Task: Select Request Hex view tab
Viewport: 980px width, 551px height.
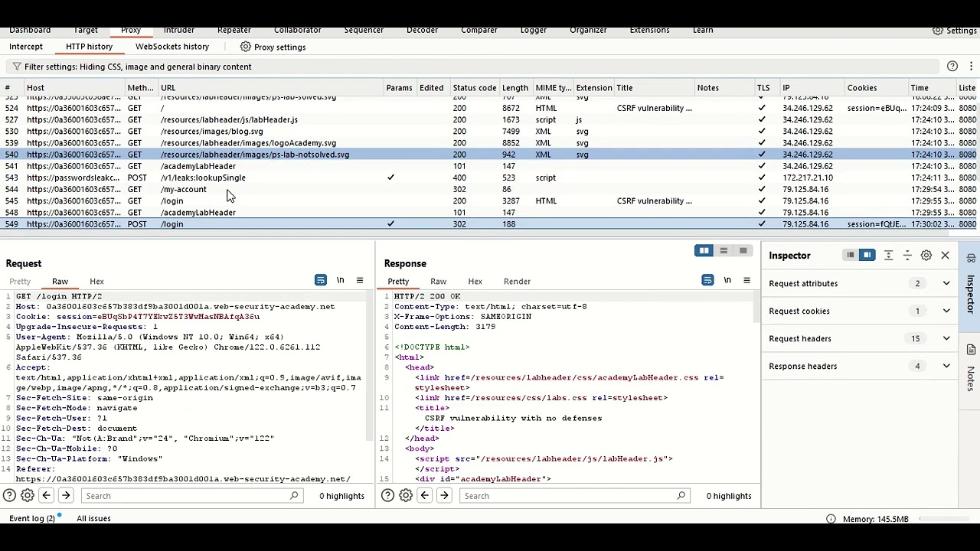Action: click(96, 282)
